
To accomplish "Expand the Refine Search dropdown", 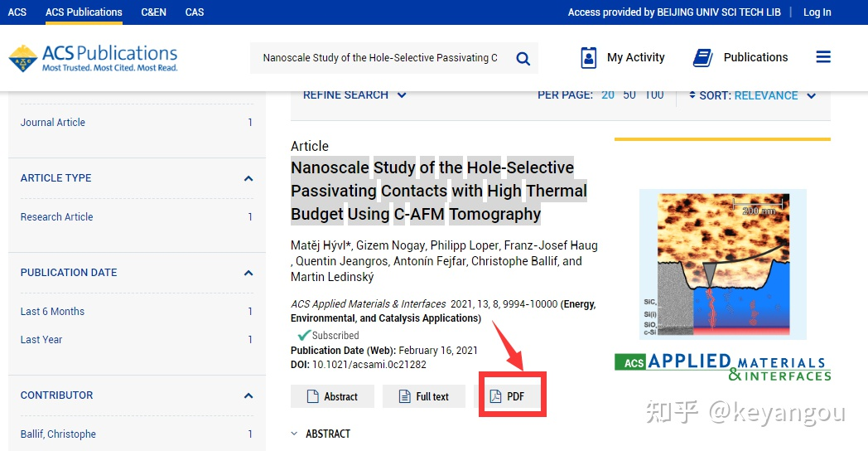I will pyautogui.click(x=354, y=95).
